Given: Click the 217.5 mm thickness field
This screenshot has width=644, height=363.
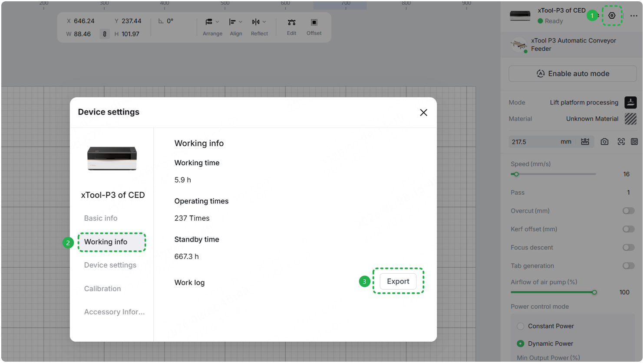Looking at the screenshot, I should tap(542, 142).
